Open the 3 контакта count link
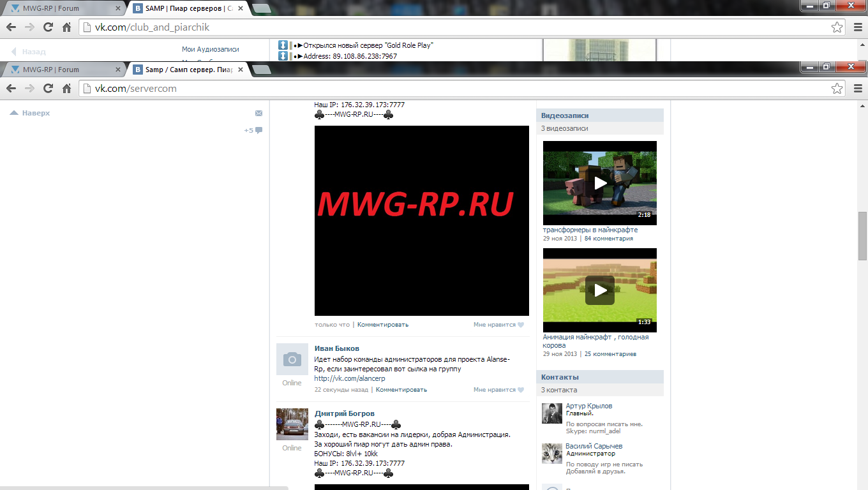The height and width of the screenshot is (490, 868). click(559, 390)
